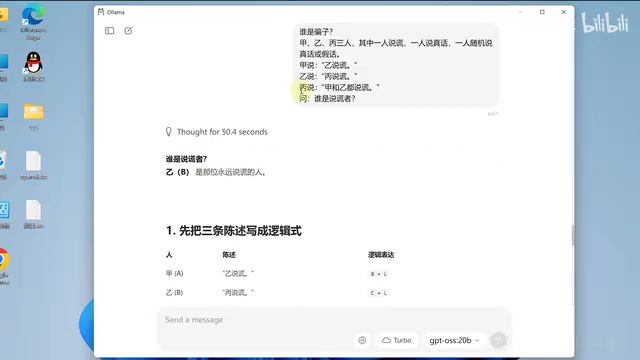Open the gpt-oss:20b model dropdown
This screenshot has width=640, height=360.
pos(454,340)
